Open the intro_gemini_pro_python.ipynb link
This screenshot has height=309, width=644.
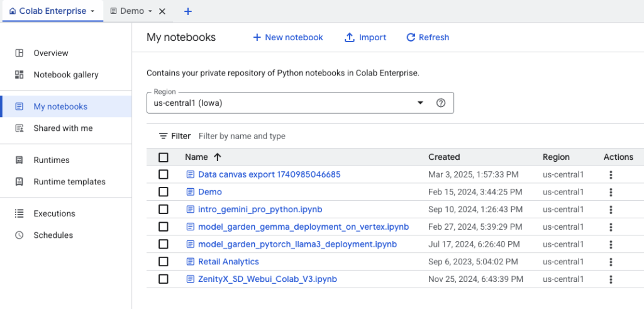tap(260, 210)
